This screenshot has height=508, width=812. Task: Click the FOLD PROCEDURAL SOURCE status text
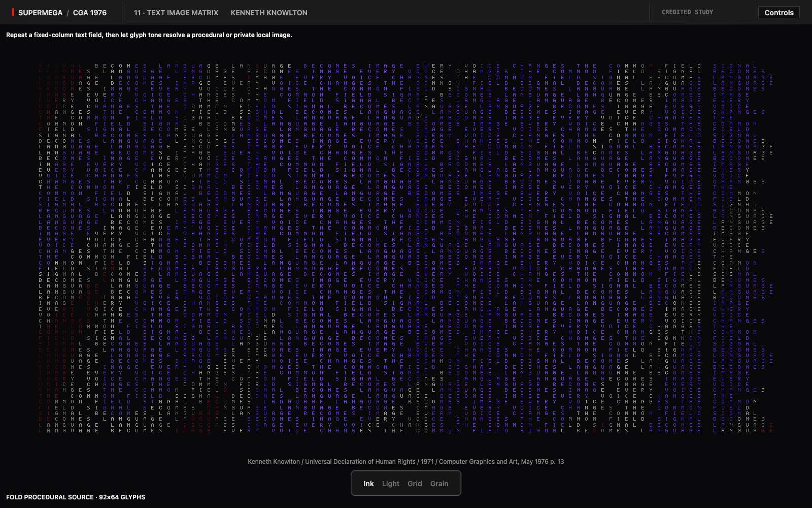76,497
